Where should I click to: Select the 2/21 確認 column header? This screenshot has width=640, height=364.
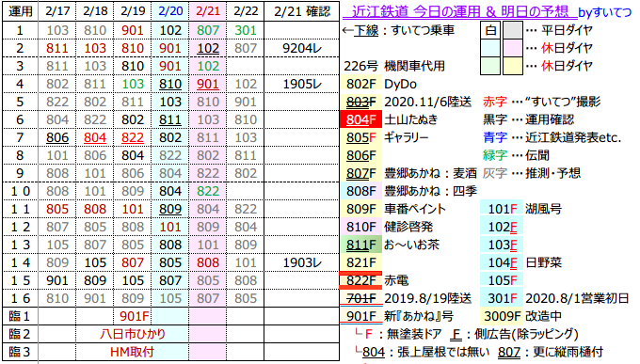point(302,11)
